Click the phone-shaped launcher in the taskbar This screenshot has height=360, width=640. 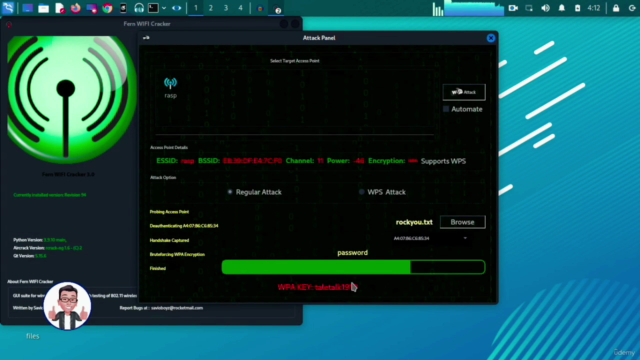(123, 8)
